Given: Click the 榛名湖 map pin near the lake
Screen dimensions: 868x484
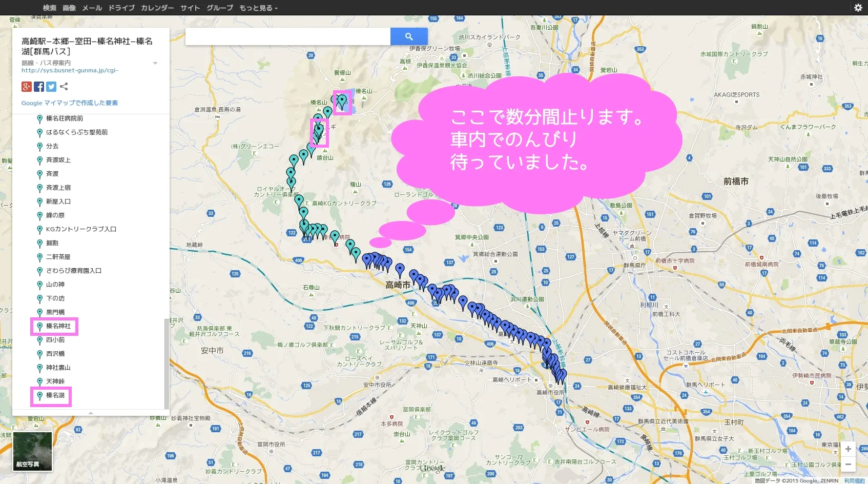Looking at the screenshot, I should (x=342, y=102).
